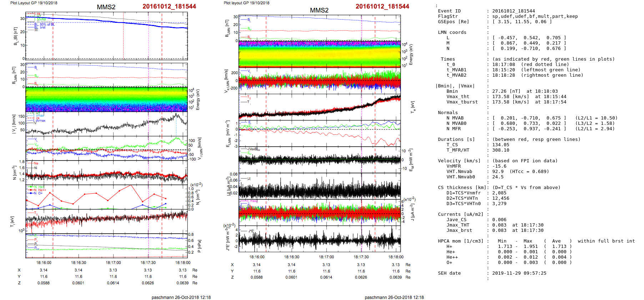This screenshot has height=300, width=644.
Task: Click the 18:16:30 tick label on right plot
Action: (292, 257)
